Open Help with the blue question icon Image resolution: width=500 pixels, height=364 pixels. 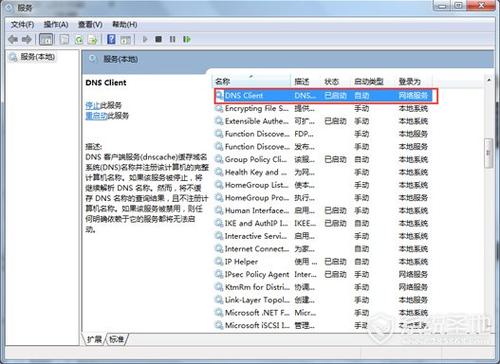[111, 39]
